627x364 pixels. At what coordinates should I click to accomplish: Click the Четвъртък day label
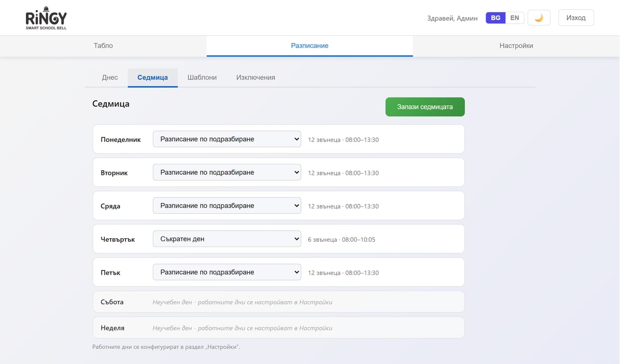118,239
